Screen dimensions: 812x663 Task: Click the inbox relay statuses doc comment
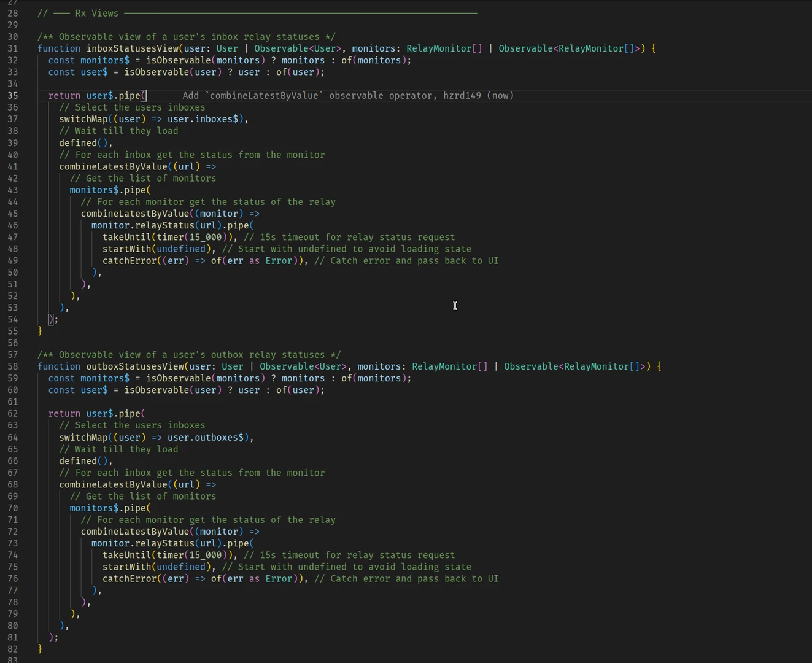[x=186, y=37]
